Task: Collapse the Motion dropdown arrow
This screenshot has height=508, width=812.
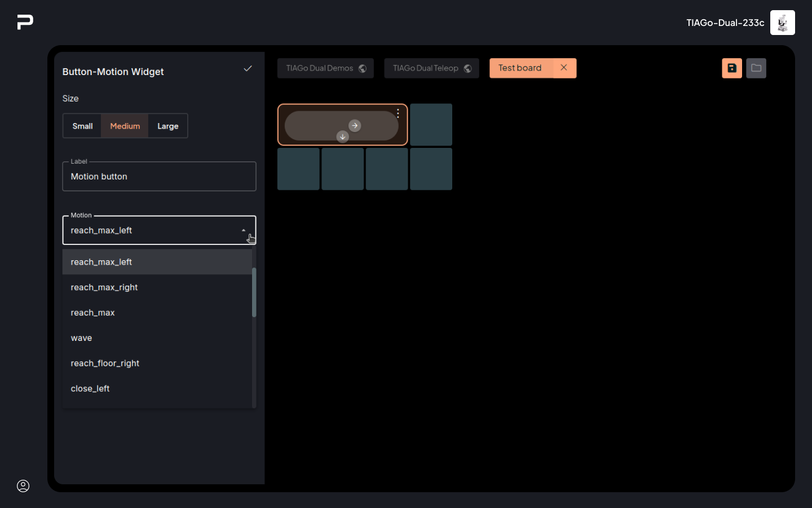Action: click(x=244, y=230)
